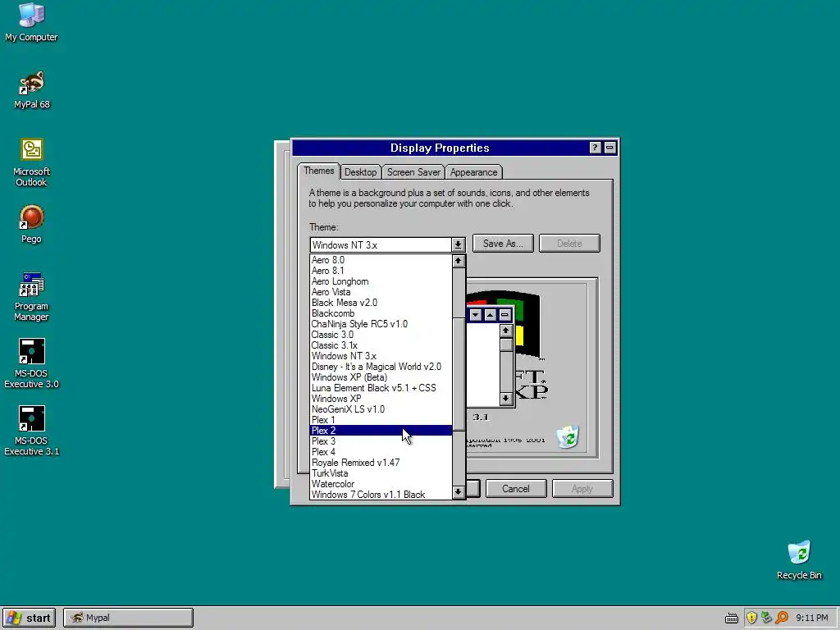
Task: Choose Royale Remixed v1.47 theme
Action: (x=381, y=463)
